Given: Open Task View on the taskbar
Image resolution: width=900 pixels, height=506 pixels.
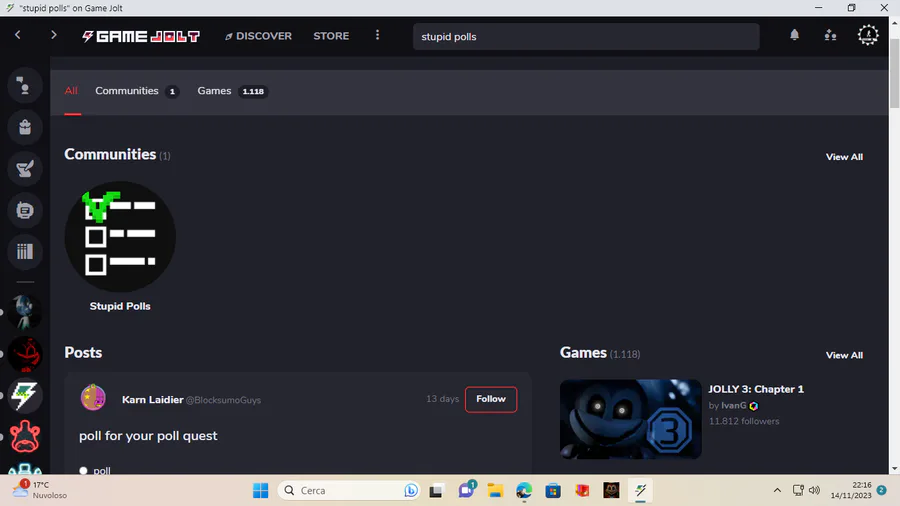Looking at the screenshot, I should (436, 491).
